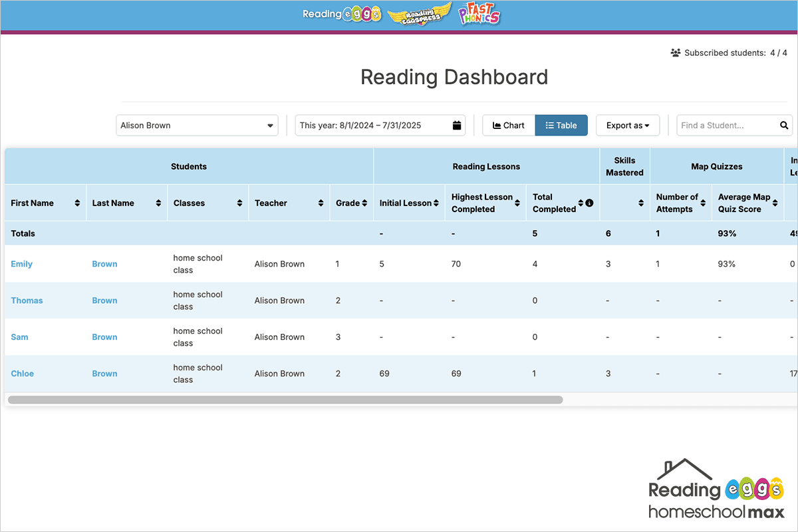Open Fast Phonics from the header
The width and height of the screenshot is (798, 532).
coord(478,13)
